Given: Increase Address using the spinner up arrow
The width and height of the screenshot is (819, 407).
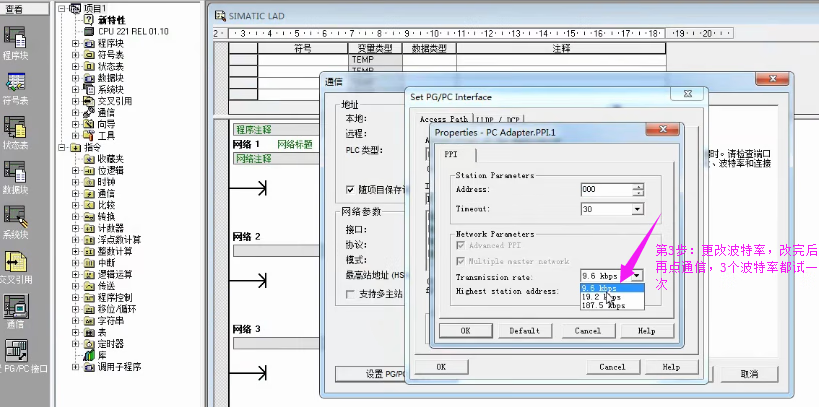Looking at the screenshot, I should pos(637,185).
